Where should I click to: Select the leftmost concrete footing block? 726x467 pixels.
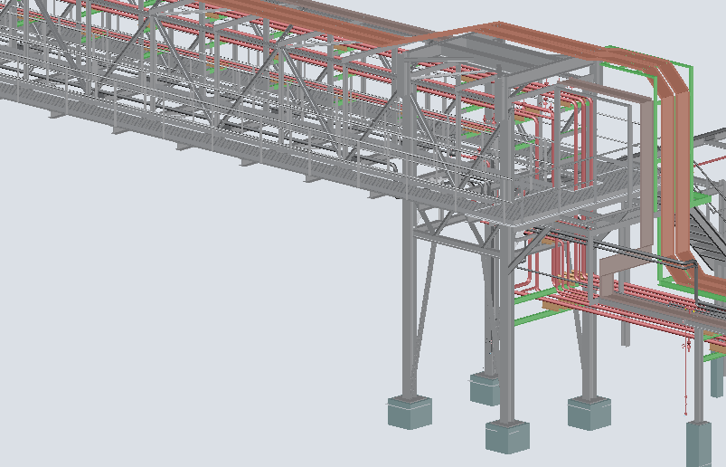[409, 411]
